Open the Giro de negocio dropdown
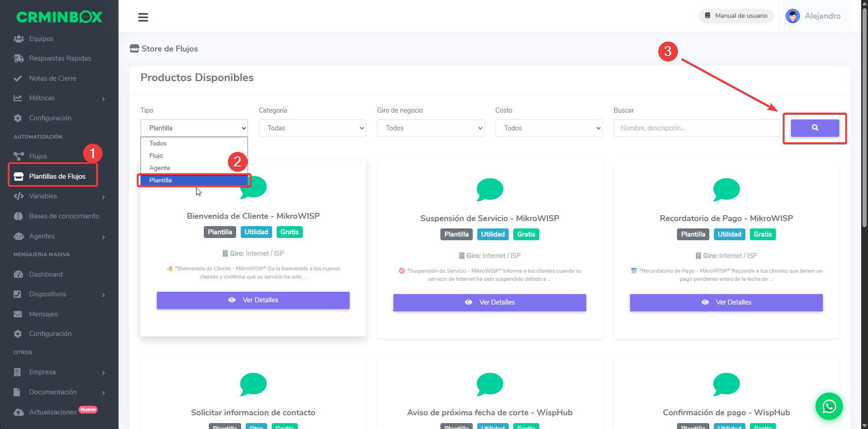 430,128
